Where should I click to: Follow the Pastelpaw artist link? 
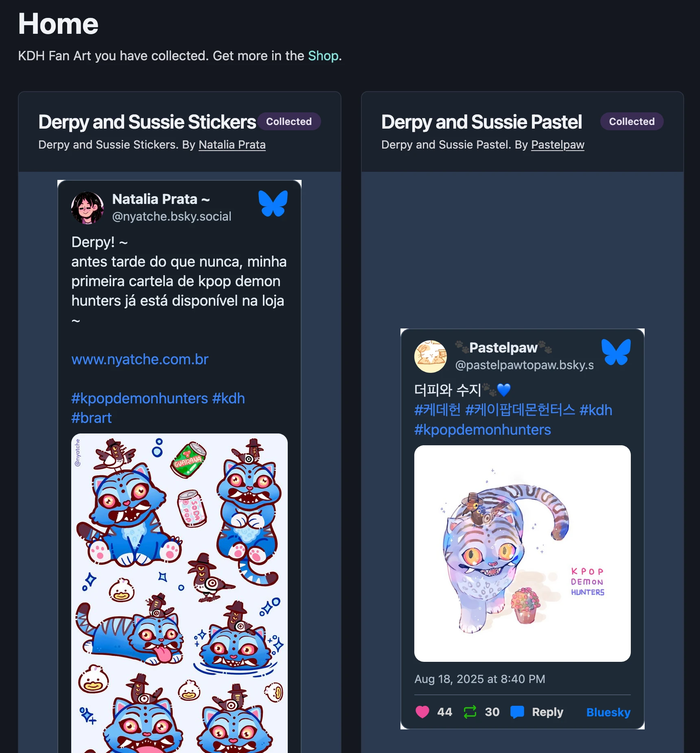click(558, 145)
